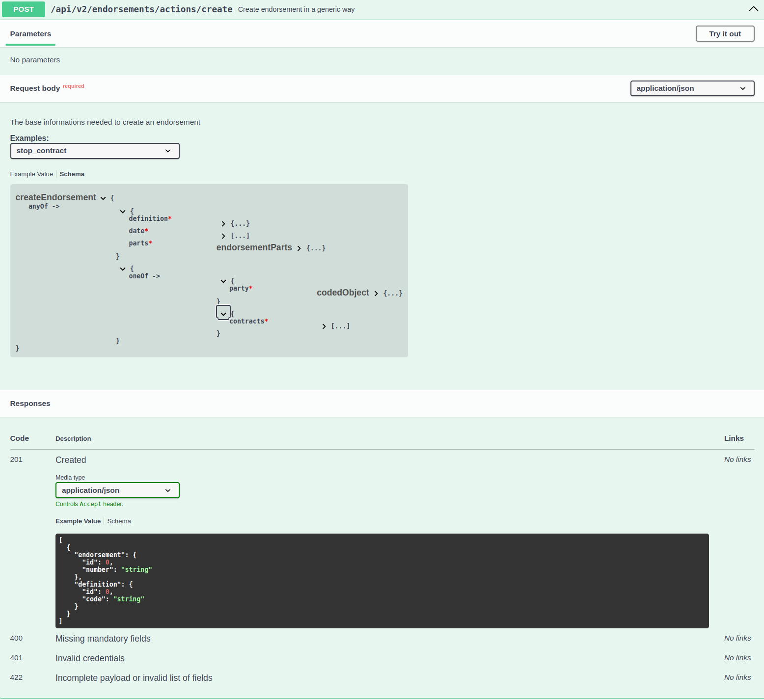Expand the contracts [...] array chevron
Image resolution: width=764 pixels, height=700 pixels.
[324, 326]
